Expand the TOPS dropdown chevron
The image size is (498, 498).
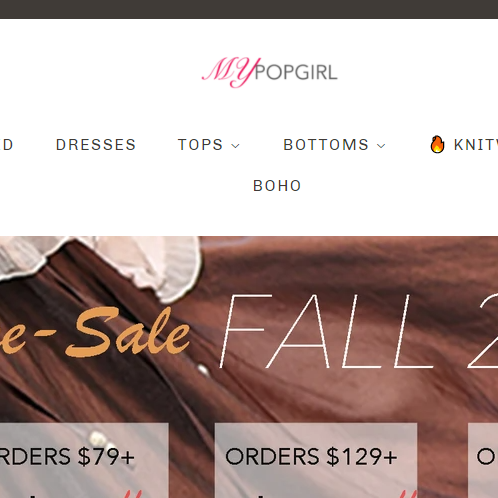tap(235, 146)
